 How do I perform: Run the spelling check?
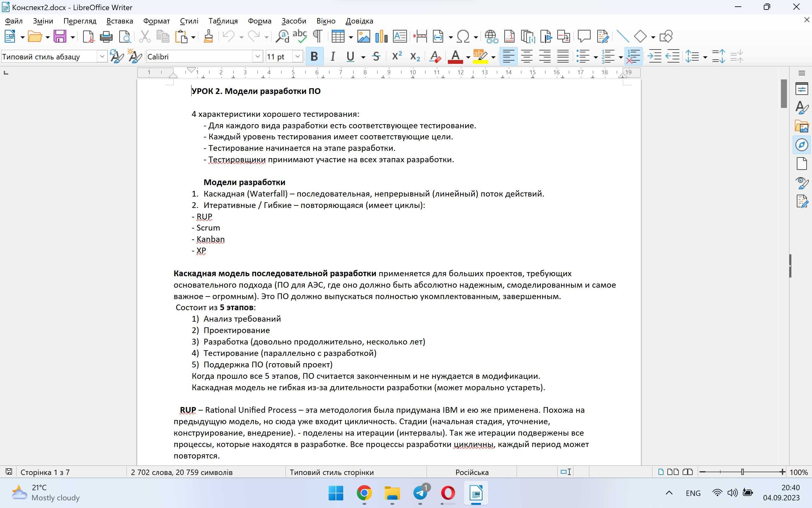coord(300,36)
